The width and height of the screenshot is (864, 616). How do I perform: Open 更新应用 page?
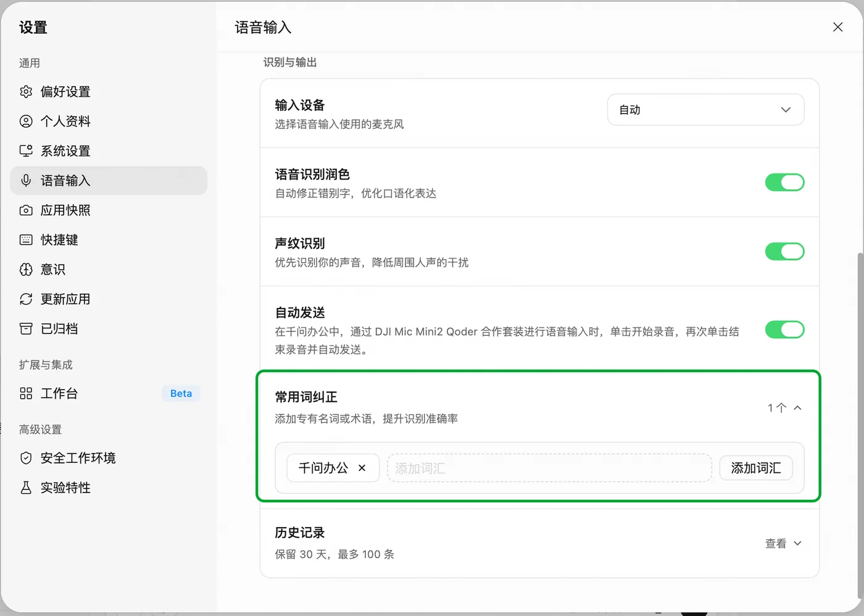(109, 299)
